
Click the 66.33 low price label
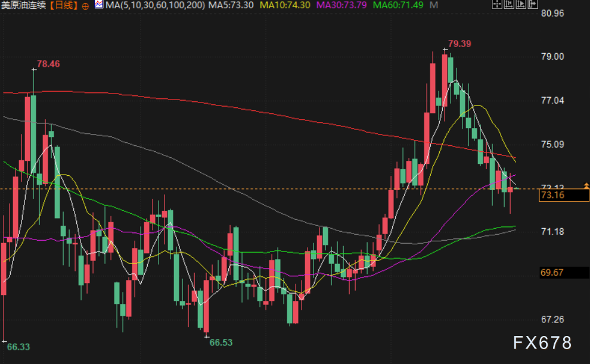[x=18, y=347]
